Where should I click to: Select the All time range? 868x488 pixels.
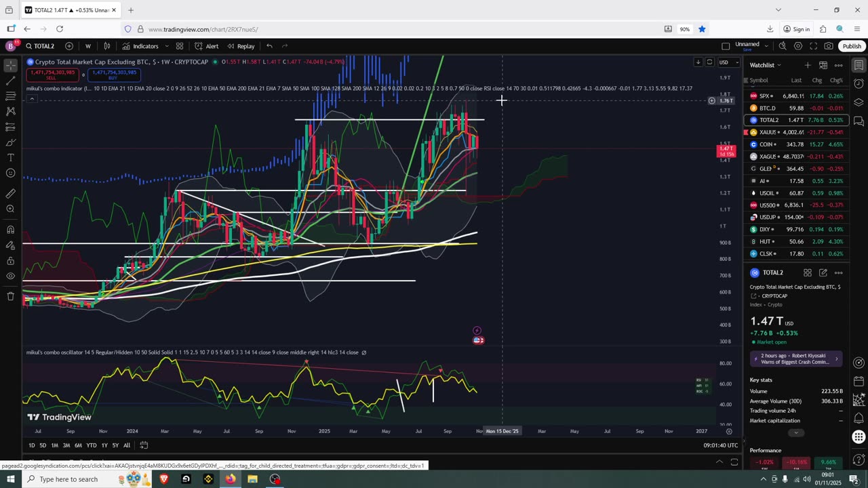(127, 445)
